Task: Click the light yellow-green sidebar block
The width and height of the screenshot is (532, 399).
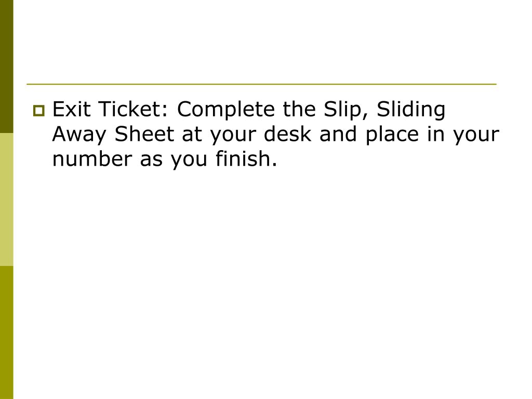Action: coord(6,199)
